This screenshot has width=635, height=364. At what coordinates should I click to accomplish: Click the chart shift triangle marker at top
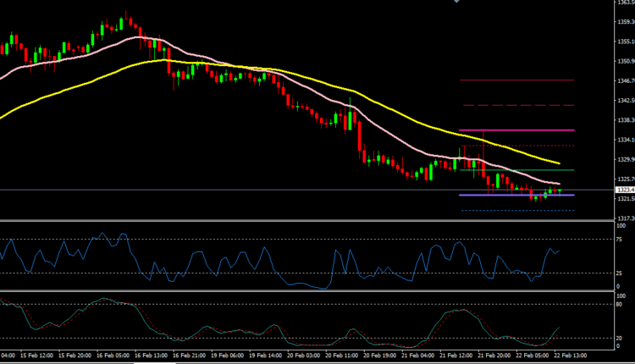pos(457,2)
